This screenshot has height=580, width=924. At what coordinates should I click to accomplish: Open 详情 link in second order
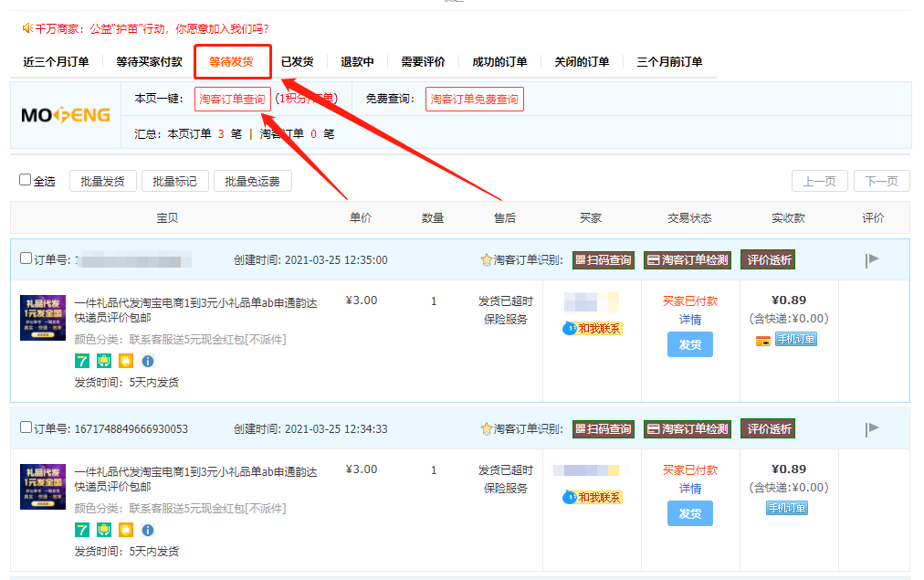click(690, 489)
